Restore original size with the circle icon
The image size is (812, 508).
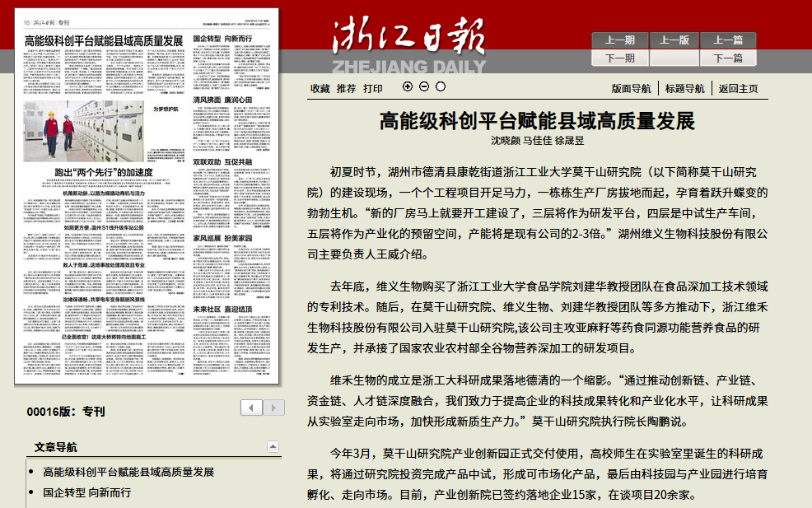point(441,87)
